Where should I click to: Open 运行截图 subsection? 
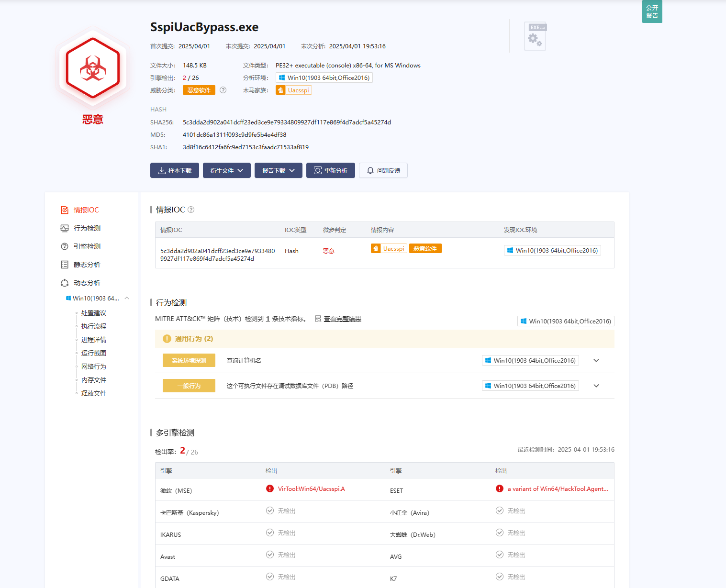(x=94, y=353)
